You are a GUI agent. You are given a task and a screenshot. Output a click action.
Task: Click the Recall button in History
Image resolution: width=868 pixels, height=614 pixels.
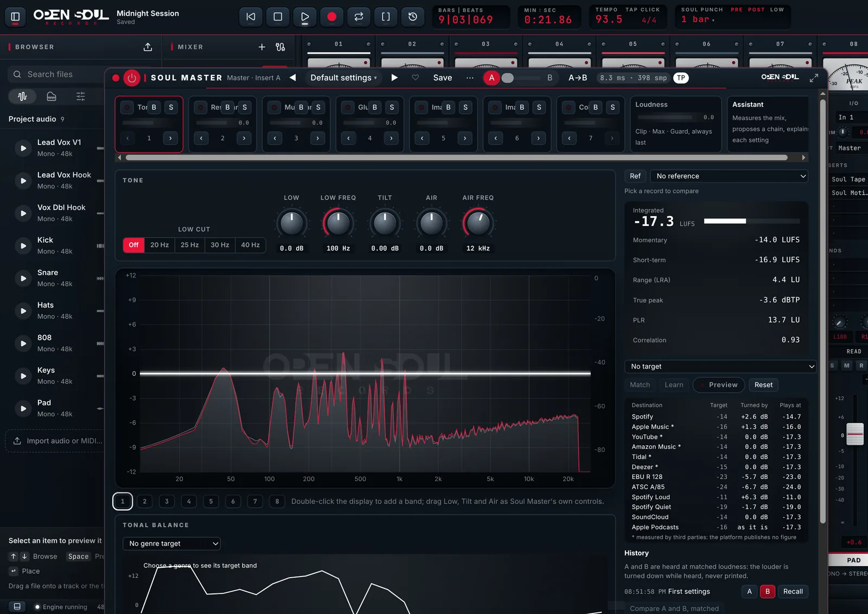(793, 592)
